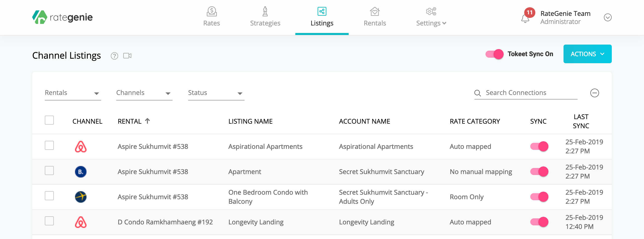Click the Expedia channel icon
The width and height of the screenshot is (644, 239).
[81, 197]
